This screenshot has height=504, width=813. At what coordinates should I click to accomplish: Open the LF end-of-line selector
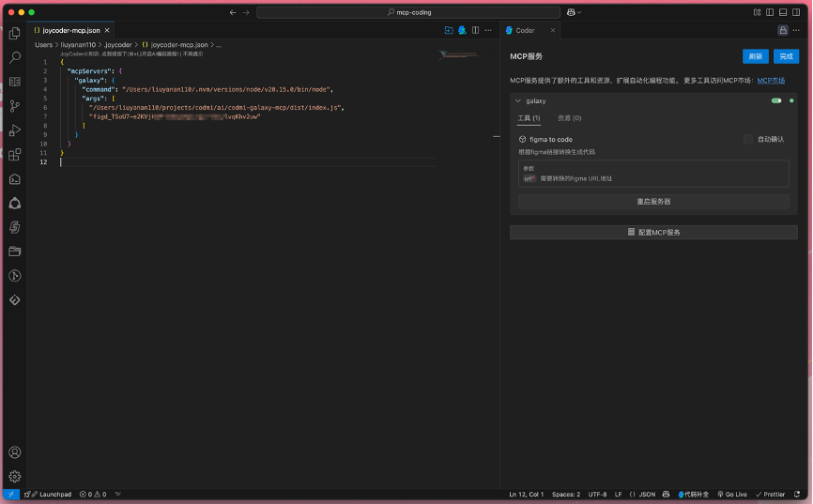[618, 495]
